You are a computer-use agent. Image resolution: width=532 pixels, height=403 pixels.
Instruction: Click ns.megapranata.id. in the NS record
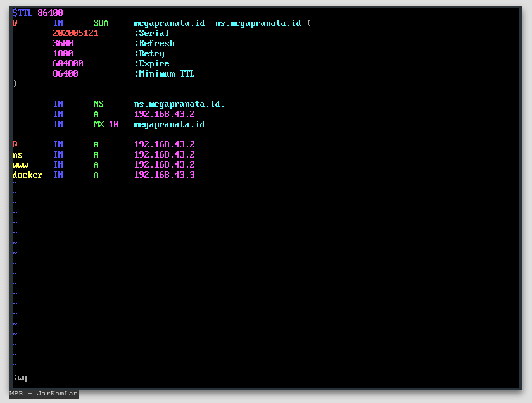[179, 104]
